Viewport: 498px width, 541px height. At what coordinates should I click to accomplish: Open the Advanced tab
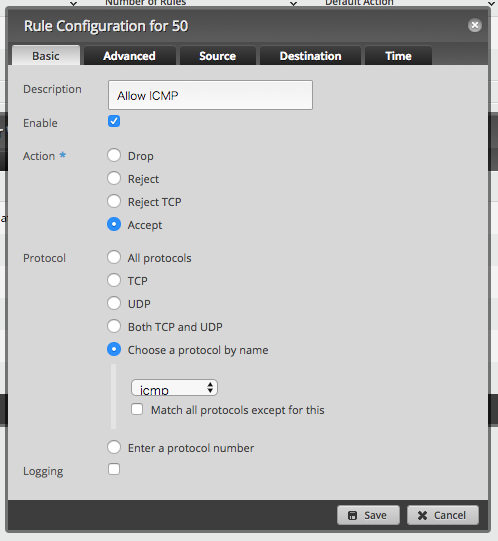pos(129,56)
